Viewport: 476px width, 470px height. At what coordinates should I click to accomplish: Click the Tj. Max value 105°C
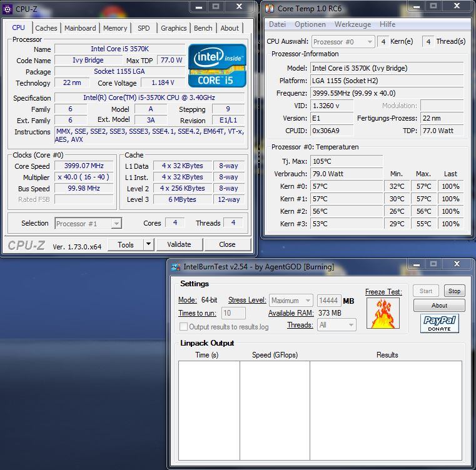pos(347,161)
